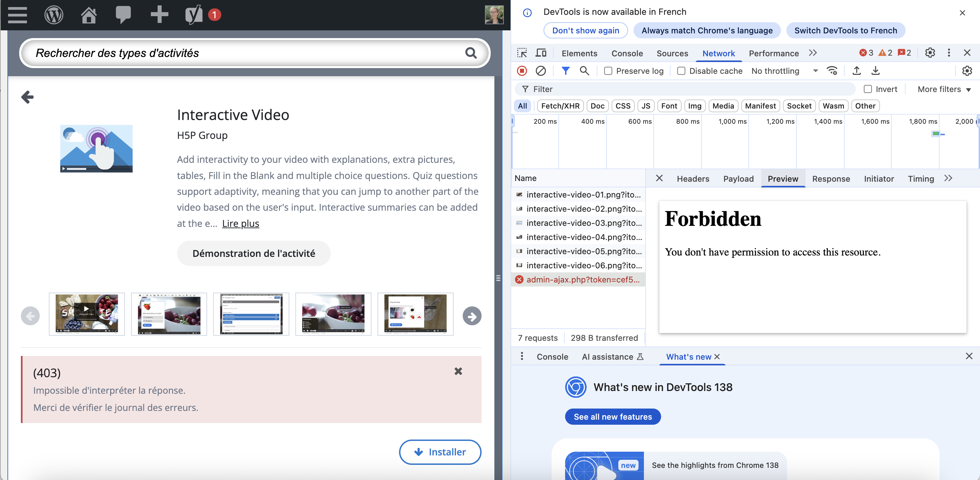
Task: Enable Preserve log checkbox
Action: click(608, 71)
